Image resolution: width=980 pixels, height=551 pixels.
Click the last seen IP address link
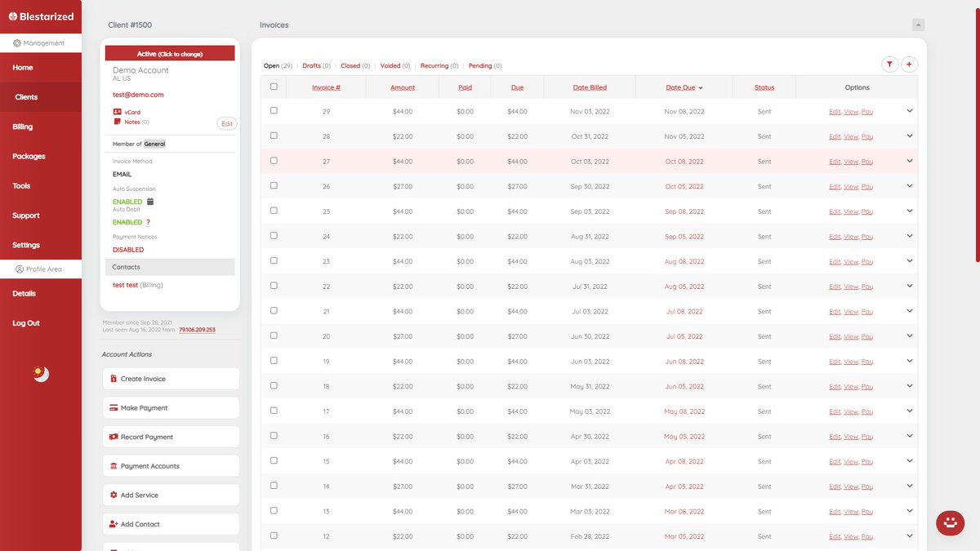(197, 328)
